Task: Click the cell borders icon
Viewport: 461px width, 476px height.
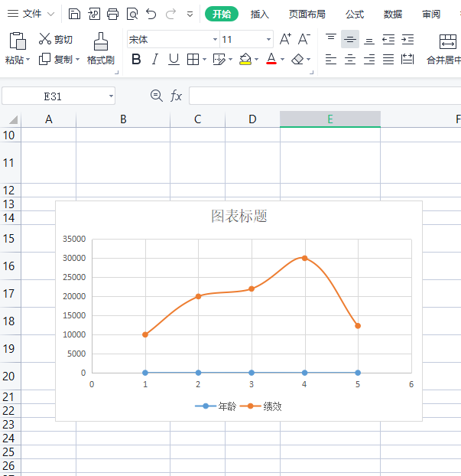Action: pos(193,59)
